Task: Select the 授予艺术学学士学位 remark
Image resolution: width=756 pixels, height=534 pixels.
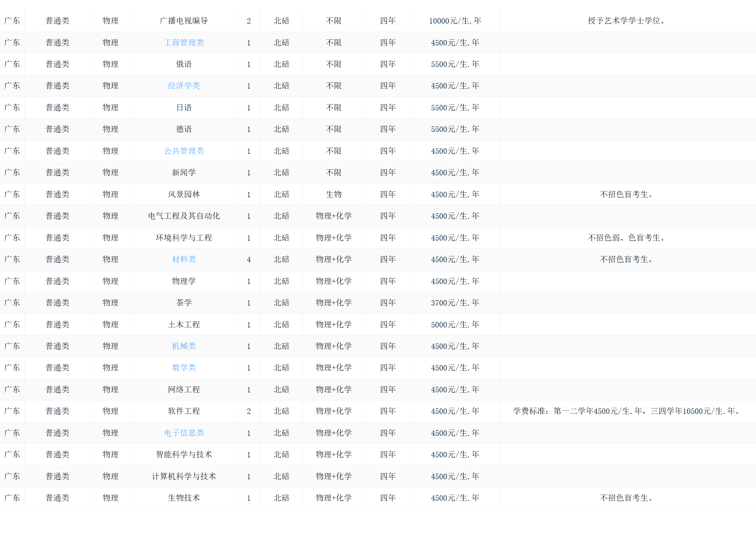Action: point(626,21)
